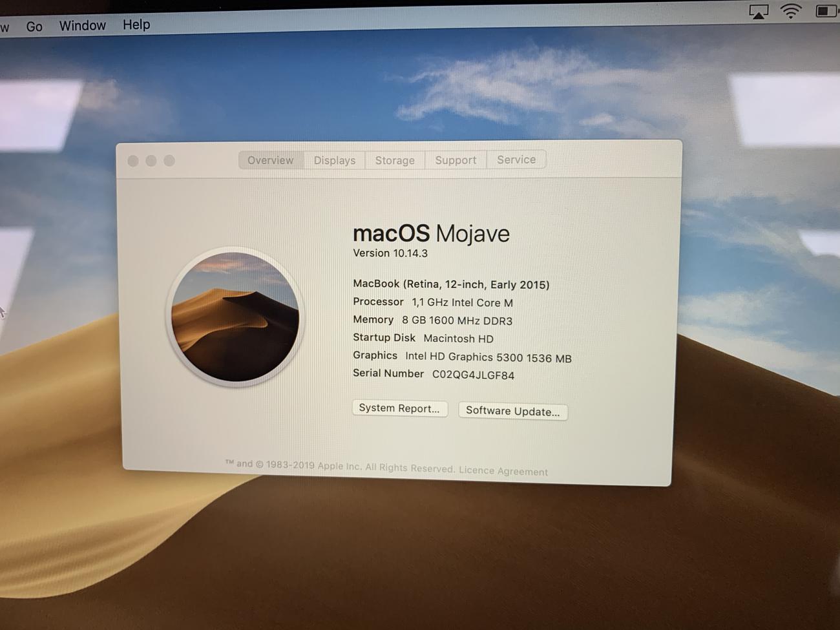Close the About This Mac window
The width and height of the screenshot is (840, 630).
(133, 161)
